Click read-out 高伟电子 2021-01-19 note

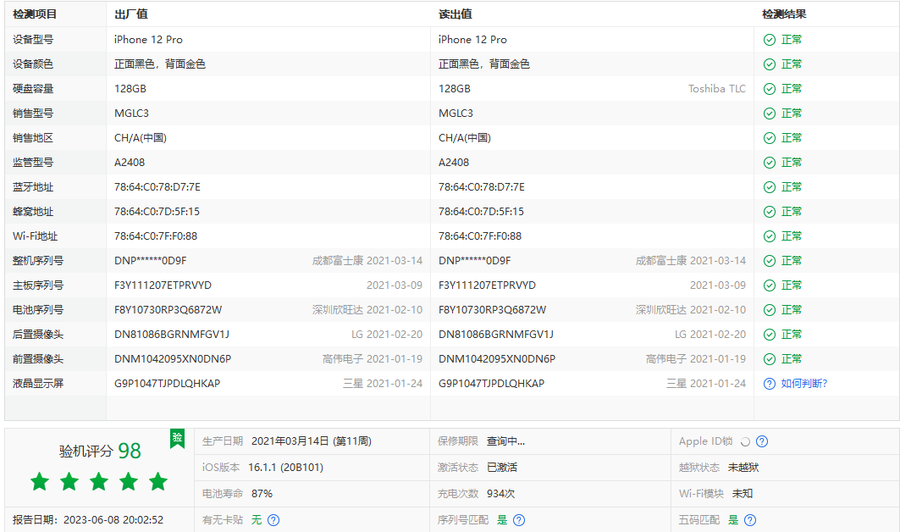coord(696,359)
